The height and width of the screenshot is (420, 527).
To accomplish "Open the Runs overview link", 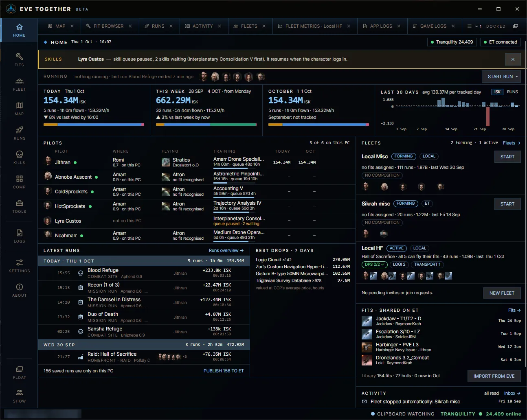I will tap(226, 251).
